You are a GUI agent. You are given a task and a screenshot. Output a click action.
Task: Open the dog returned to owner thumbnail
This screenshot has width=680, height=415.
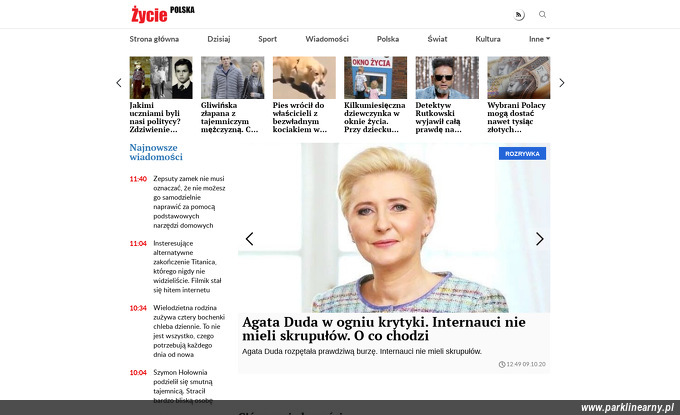coord(304,78)
